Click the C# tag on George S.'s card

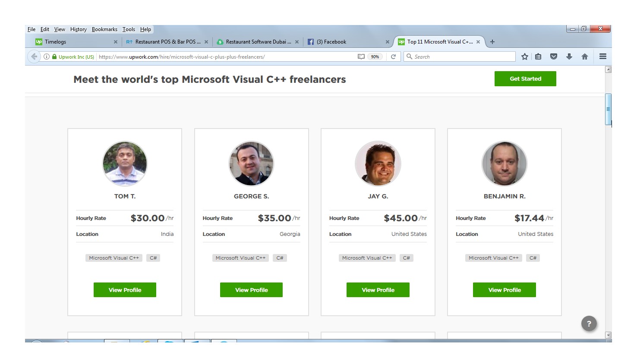point(280,258)
